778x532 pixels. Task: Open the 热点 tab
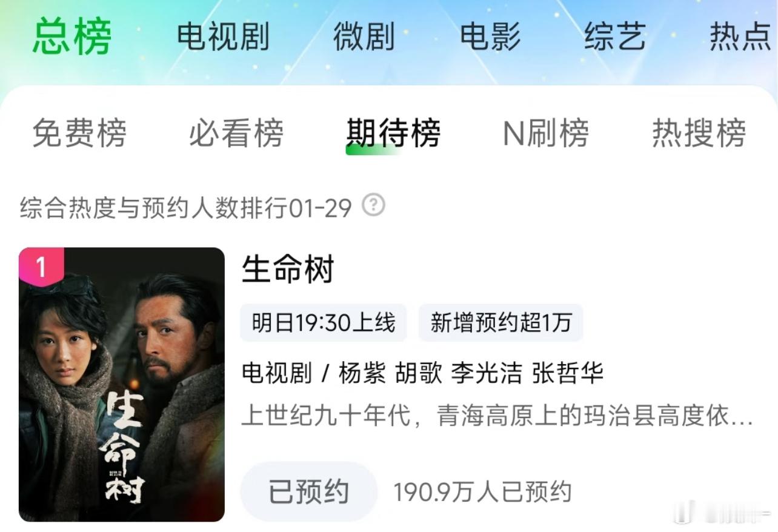pyautogui.click(x=740, y=37)
